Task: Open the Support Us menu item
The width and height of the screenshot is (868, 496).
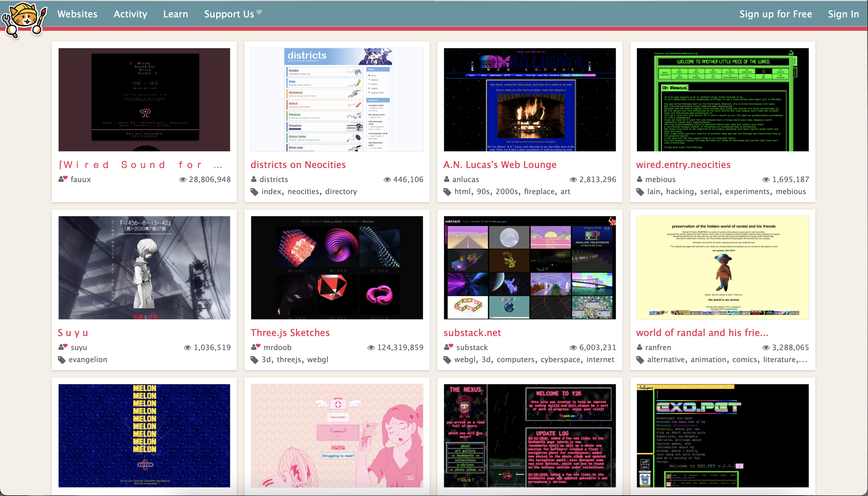Action: [229, 14]
